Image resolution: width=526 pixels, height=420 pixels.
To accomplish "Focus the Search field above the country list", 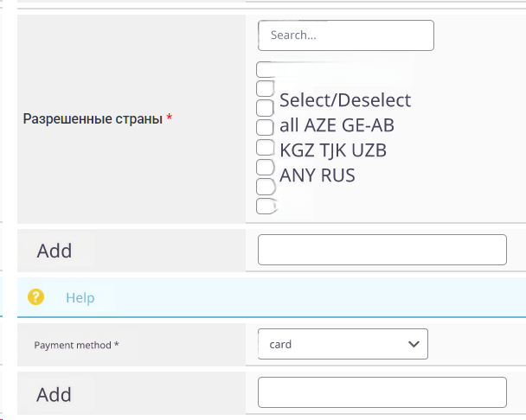I will click(345, 35).
